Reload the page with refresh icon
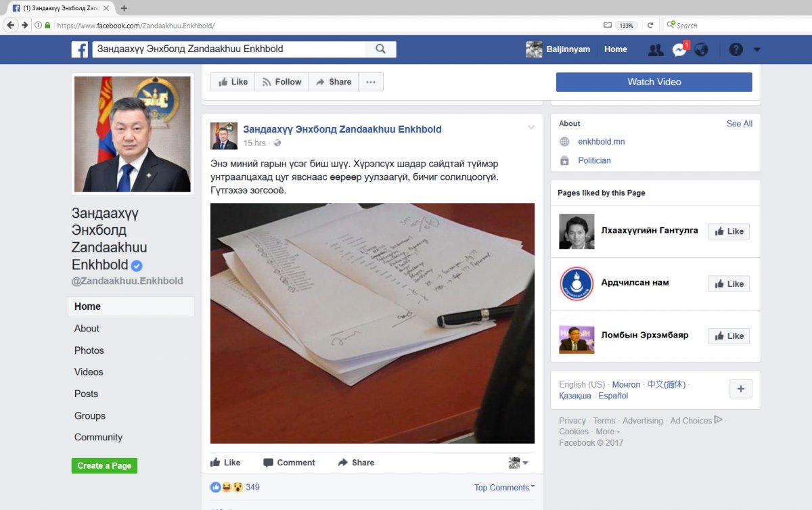This screenshot has width=812, height=510. (650, 25)
